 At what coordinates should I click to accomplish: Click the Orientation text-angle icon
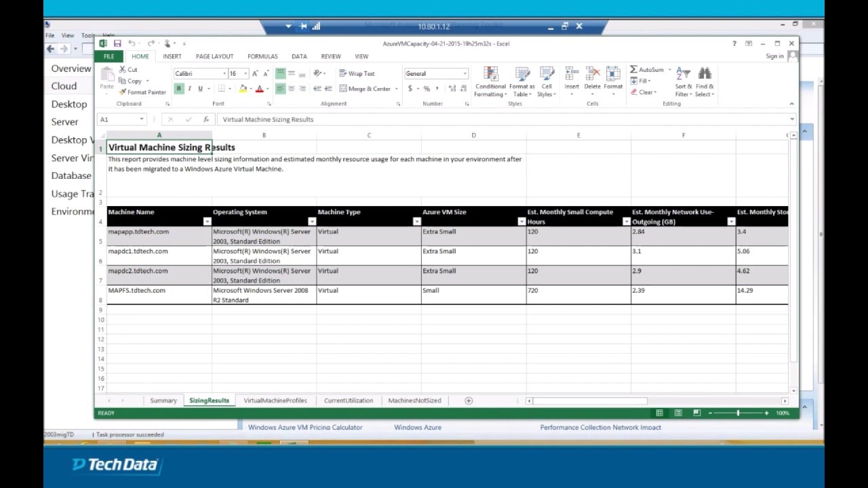click(x=317, y=73)
